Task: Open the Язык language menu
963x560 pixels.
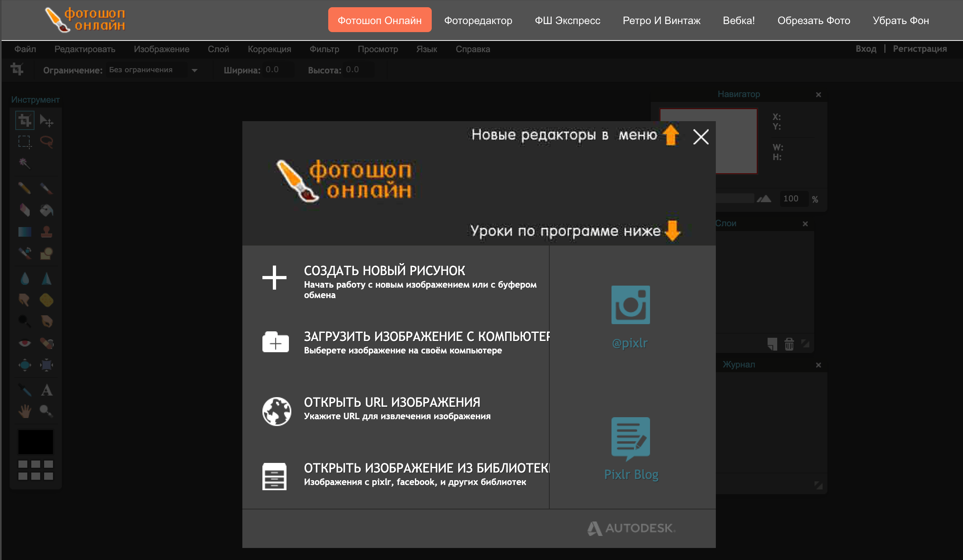Action: click(x=427, y=49)
